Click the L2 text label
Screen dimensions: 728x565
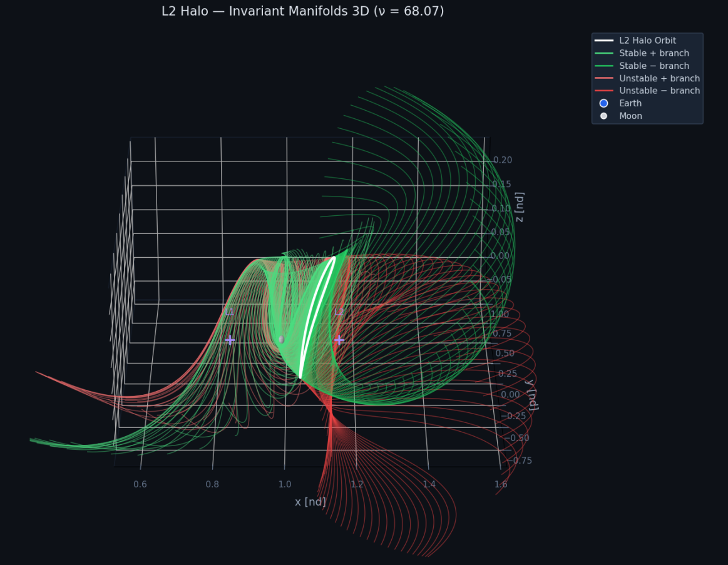click(x=339, y=312)
